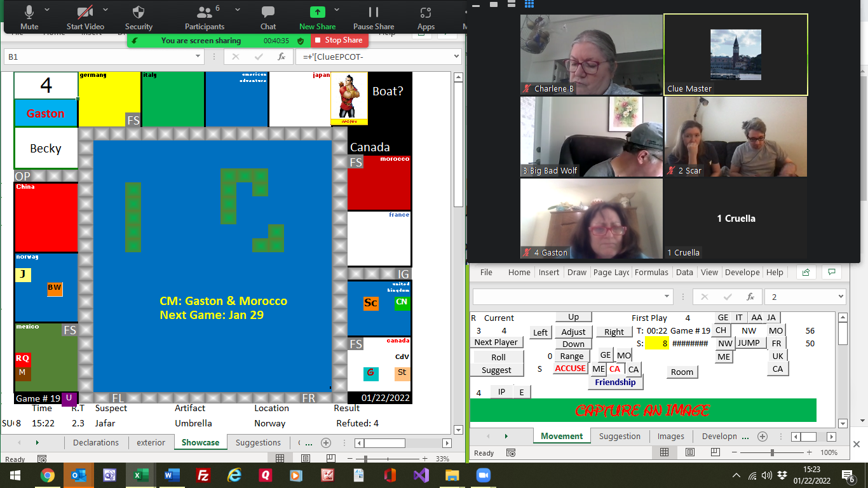Expand New Share options arrow
The height and width of the screenshot is (488, 868).
click(337, 10)
